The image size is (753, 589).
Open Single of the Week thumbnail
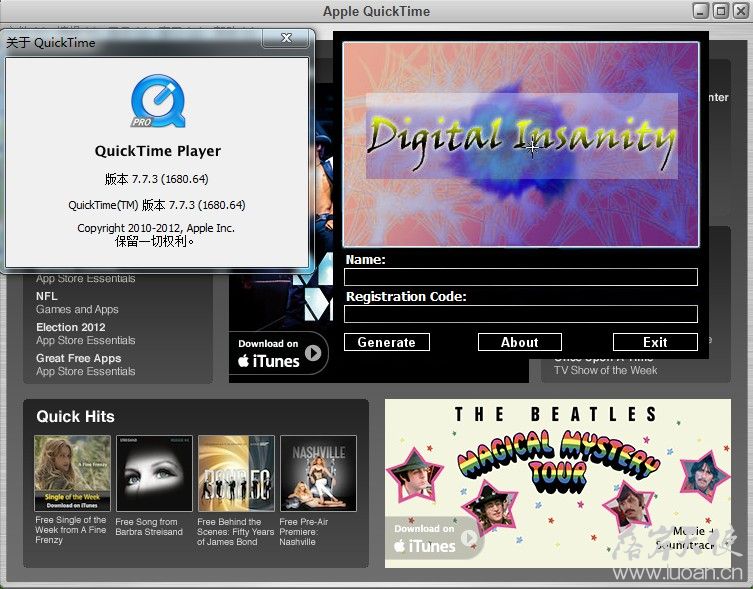pos(73,473)
